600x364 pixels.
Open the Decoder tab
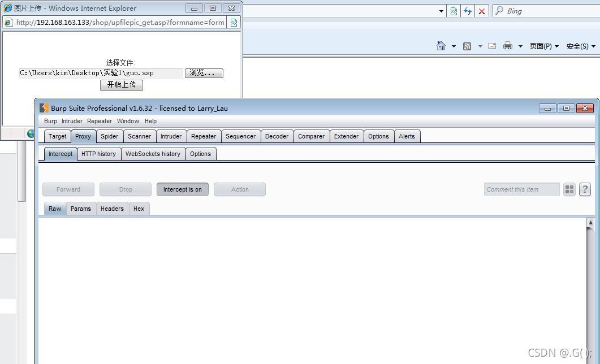tap(277, 136)
